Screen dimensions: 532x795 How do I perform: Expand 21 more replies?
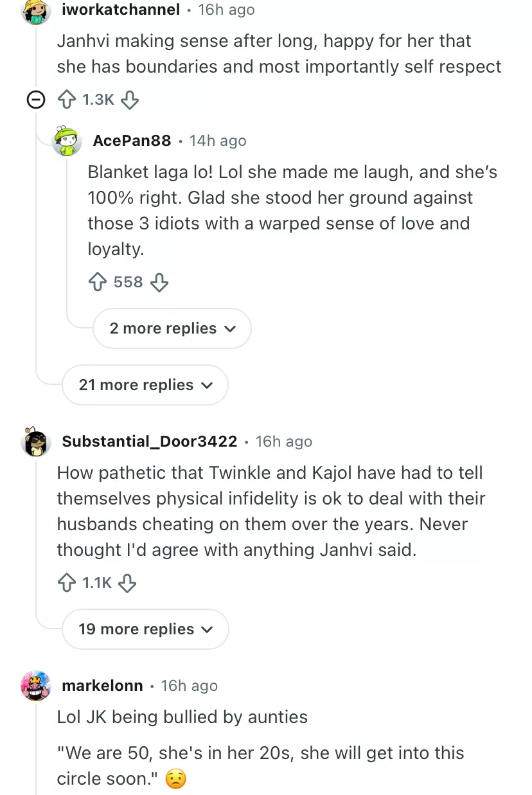145,385
